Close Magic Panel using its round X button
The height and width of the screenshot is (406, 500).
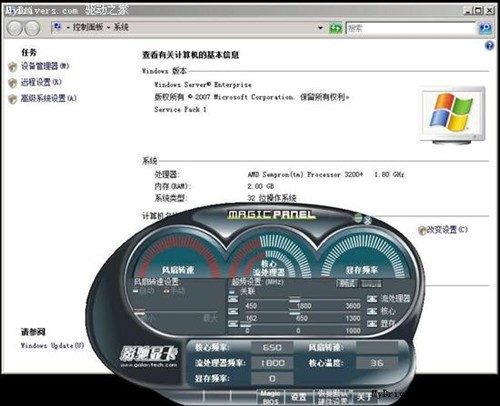(x=367, y=220)
